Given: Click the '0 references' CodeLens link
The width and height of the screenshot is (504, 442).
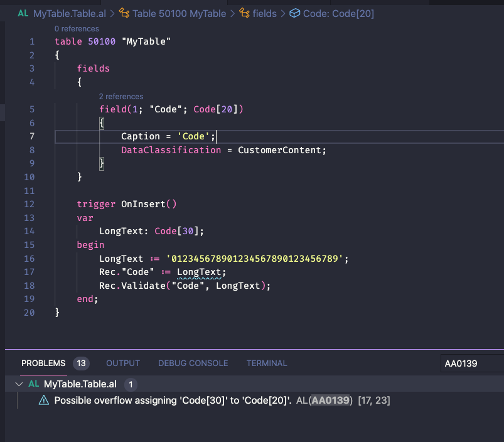Looking at the screenshot, I should [76, 28].
